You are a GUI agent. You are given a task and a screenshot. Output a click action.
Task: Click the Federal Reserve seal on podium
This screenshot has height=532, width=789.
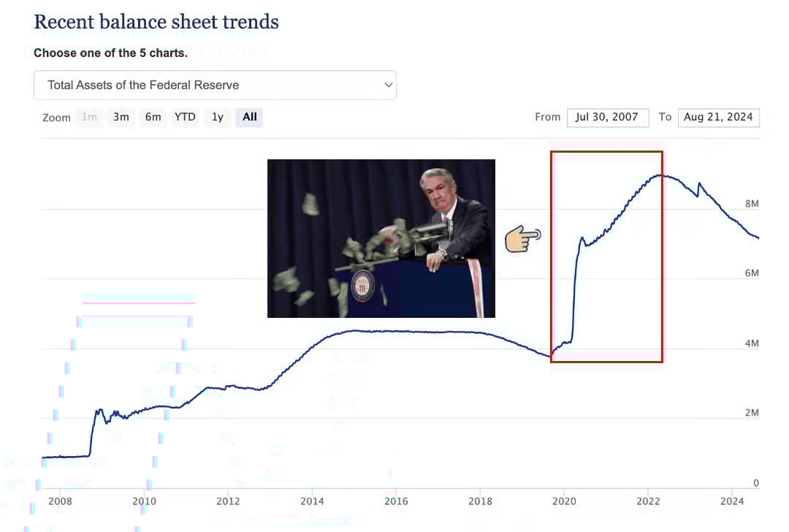[x=362, y=286]
